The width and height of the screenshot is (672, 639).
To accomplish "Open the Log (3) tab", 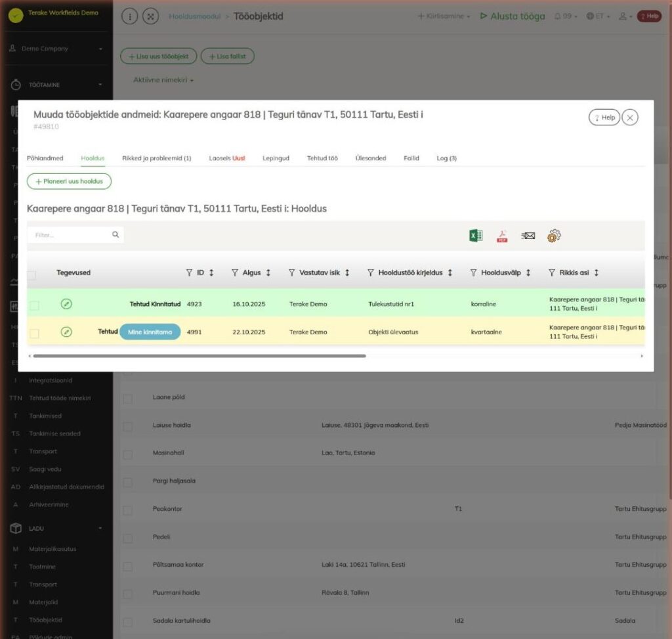I will (446, 158).
